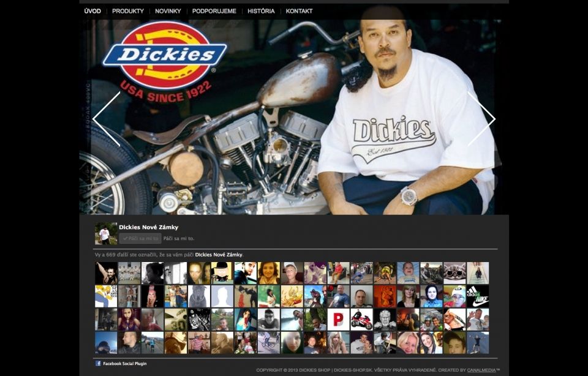Click the Dickies USA Since 1922 logo
Image resolution: width=588 pixels, height=376 pixels.
tap(165, 62)
